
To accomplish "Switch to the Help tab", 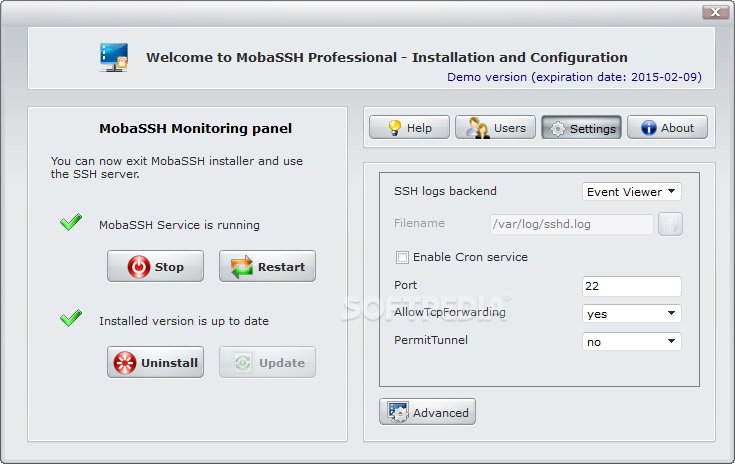I will coord(409,127).
